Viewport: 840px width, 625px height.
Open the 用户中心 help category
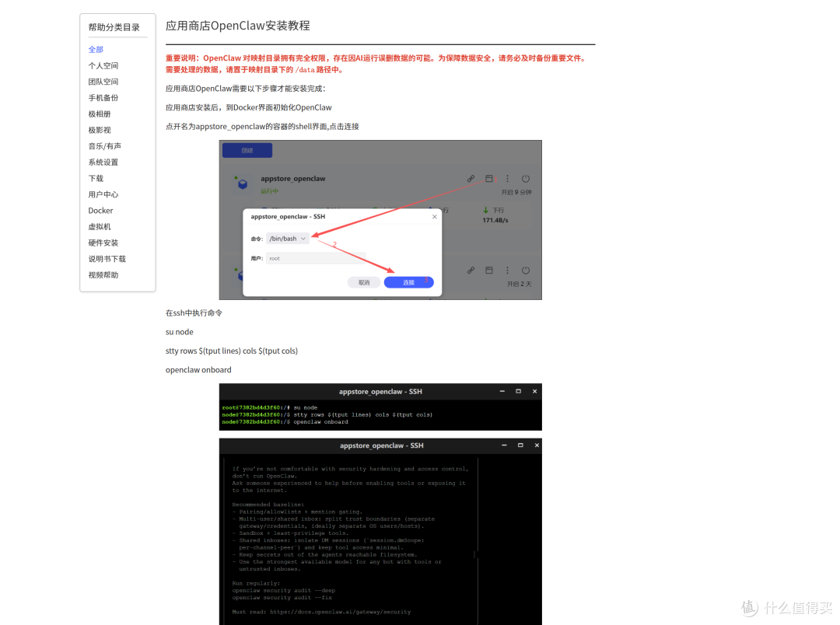click(x=103, y=194)
